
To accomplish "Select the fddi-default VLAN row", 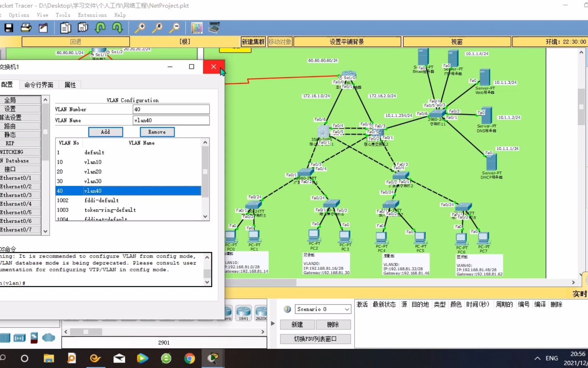I will click(128, 200).
